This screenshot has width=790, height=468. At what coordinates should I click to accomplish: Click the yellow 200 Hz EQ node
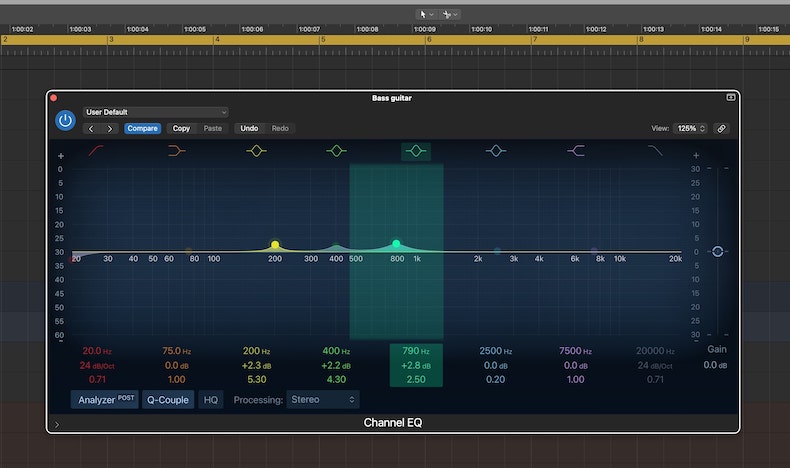coord(275,245)
